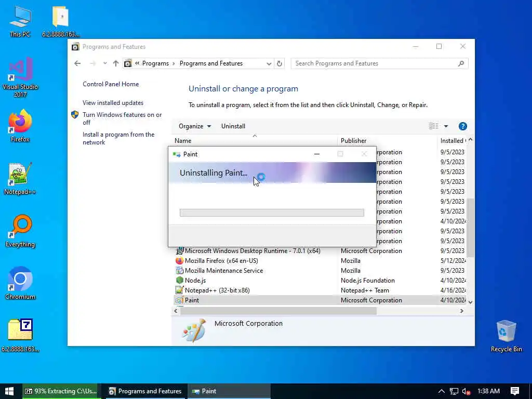Screen dimensions: 532x399
Task: Expand the address bar history dropdown
Action: [269, 63]
